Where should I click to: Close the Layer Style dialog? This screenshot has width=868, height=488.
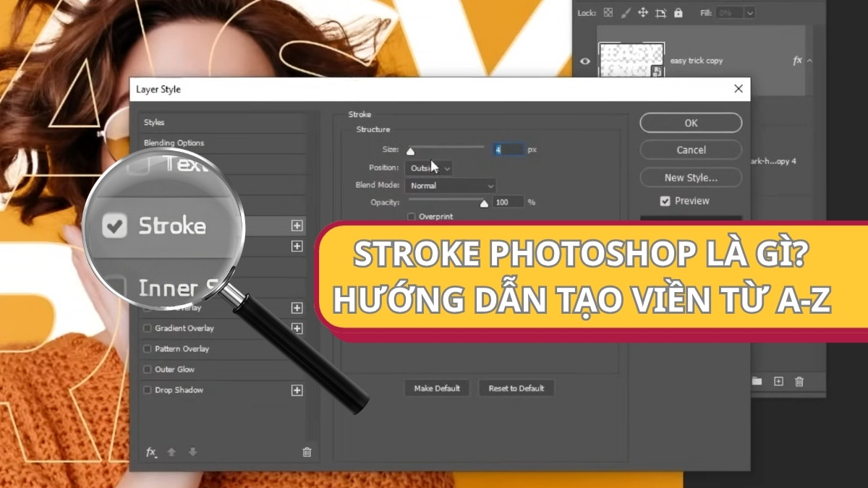[738, 89]
